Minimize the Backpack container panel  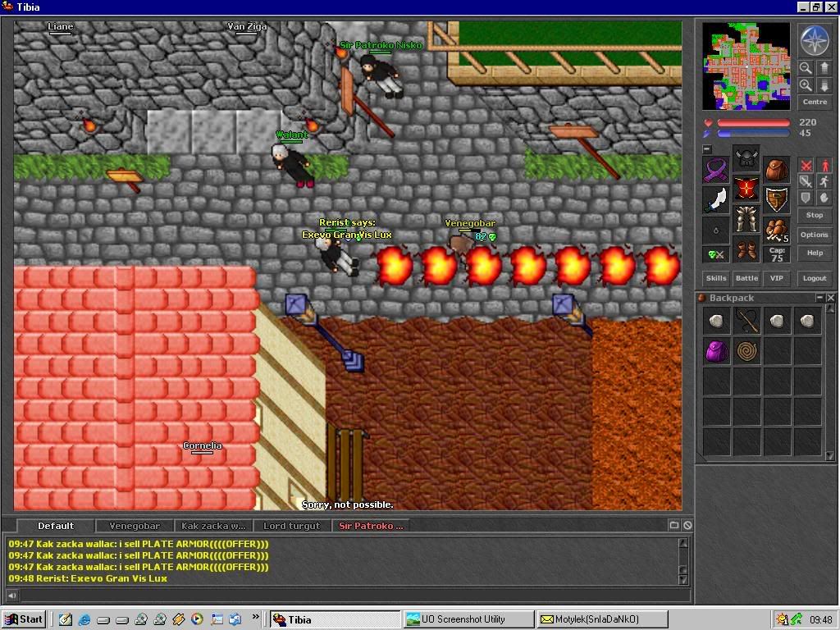pyautogui.click(x=819, y=297)
